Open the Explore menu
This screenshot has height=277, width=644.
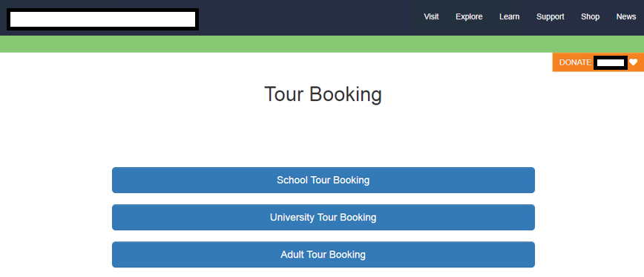(x=469, y=17)
